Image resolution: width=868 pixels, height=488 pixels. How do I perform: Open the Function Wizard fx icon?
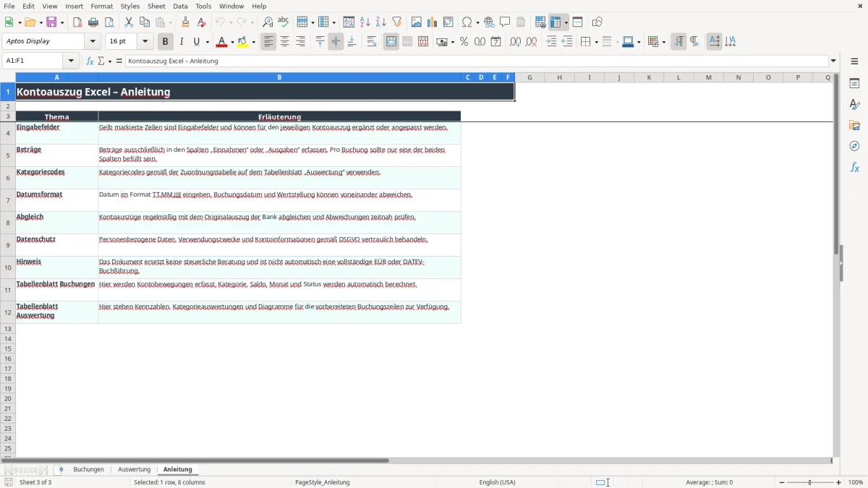(x=90, y=61)
